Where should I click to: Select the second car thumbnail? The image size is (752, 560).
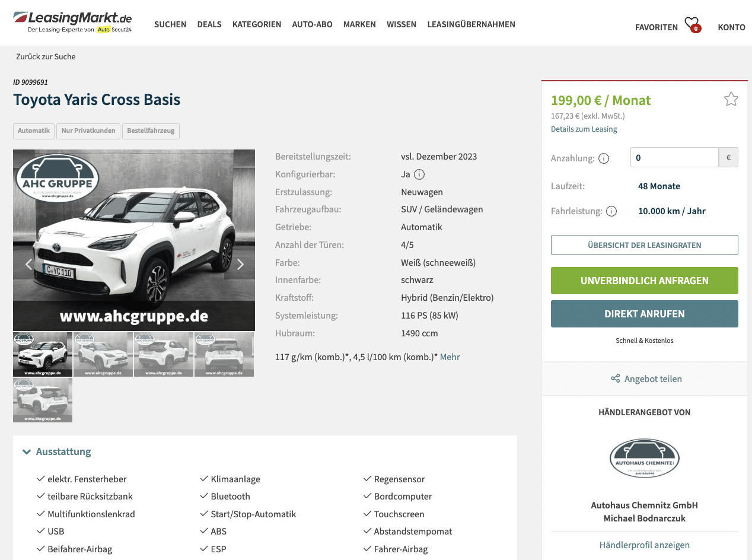pyautogui.click(x=103, y=354)
